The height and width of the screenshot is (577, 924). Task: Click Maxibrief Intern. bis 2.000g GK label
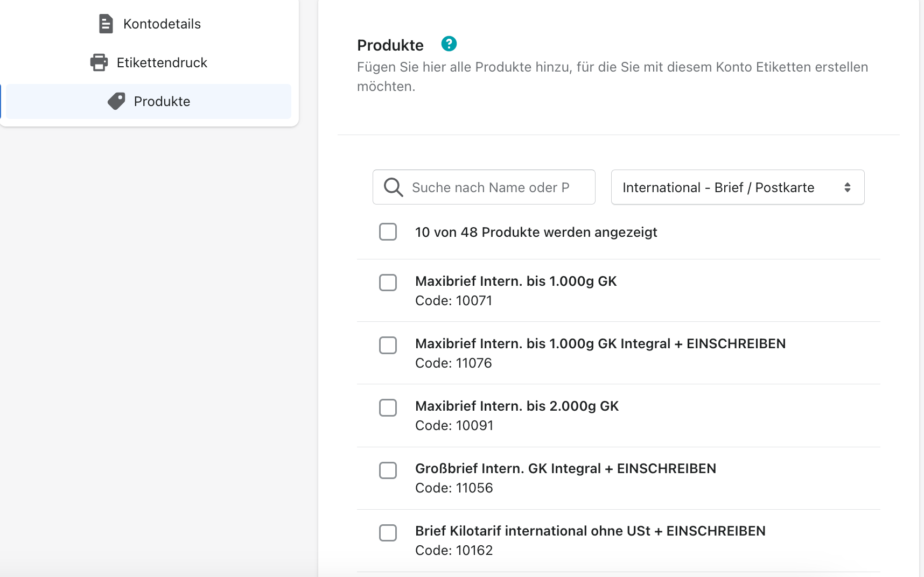(x=517, y=406)
